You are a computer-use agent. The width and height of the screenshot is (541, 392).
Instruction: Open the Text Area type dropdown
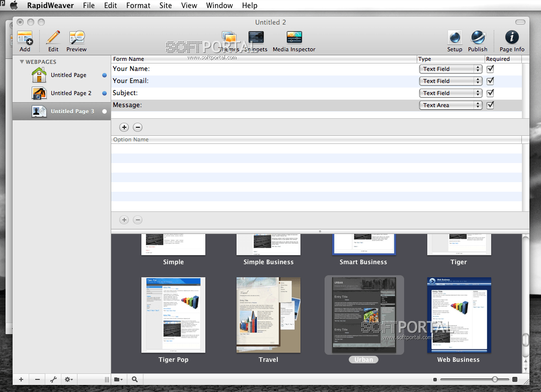pyautogui.click(x=450, y=105)
